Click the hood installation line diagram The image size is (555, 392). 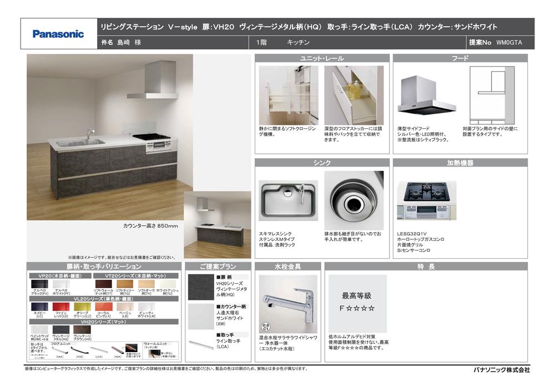click(x=492, y=95)
